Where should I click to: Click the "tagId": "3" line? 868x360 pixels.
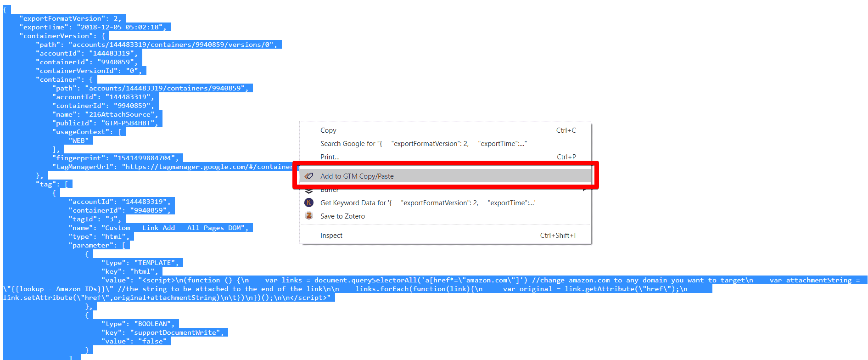(95, 219)
